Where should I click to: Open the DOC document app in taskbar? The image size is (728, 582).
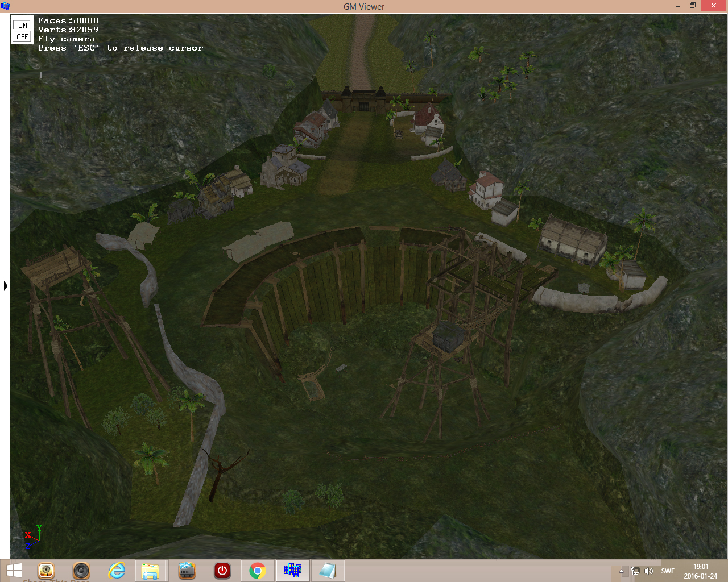click(187, 571)
